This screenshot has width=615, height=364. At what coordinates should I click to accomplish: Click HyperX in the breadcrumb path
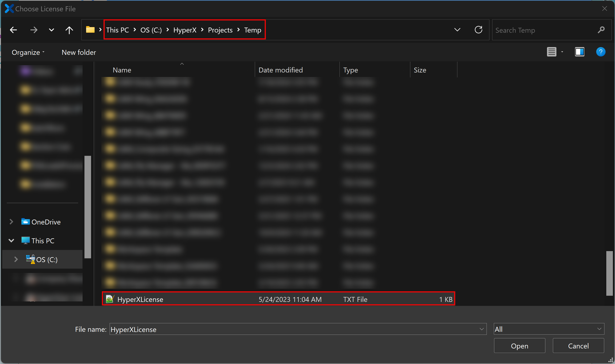185,30
